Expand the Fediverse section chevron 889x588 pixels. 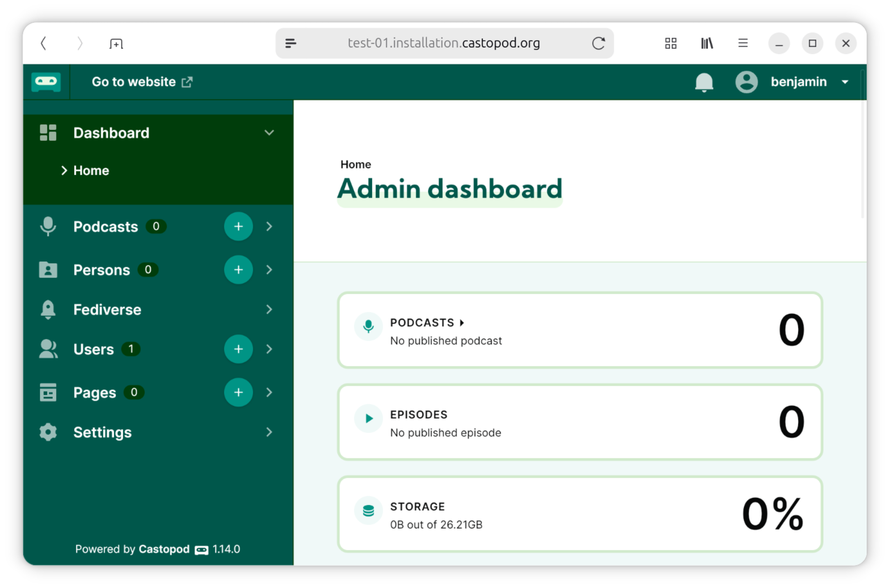[269, 309]
